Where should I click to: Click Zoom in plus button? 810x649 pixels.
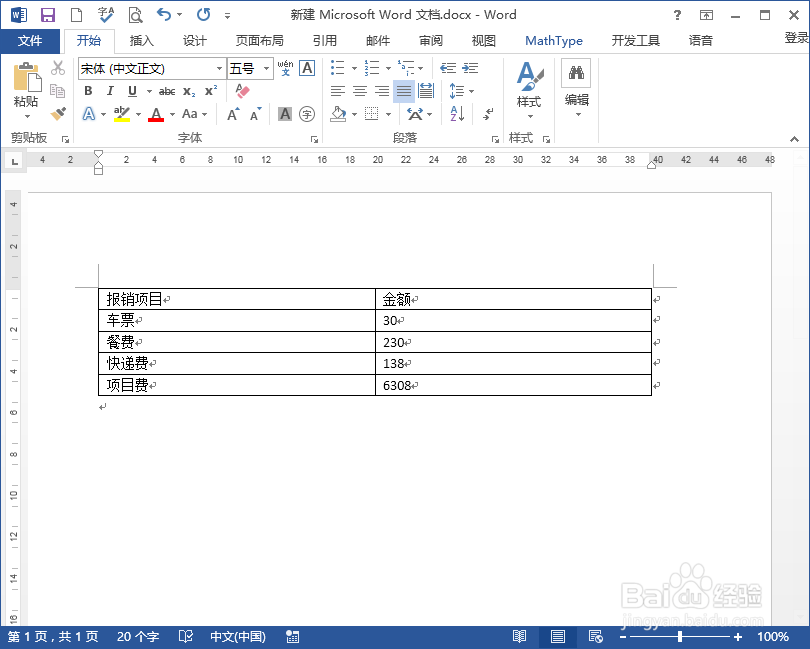click(738, 637)
